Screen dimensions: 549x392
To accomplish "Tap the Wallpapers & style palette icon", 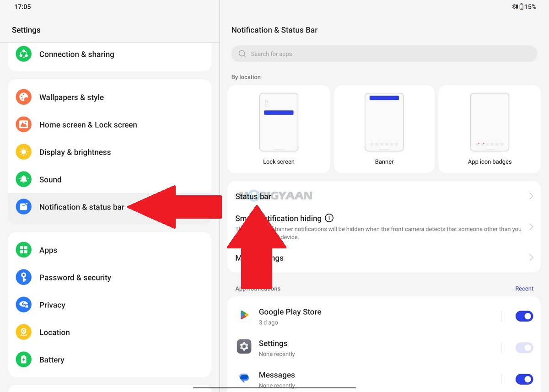I will pos(23,97).
